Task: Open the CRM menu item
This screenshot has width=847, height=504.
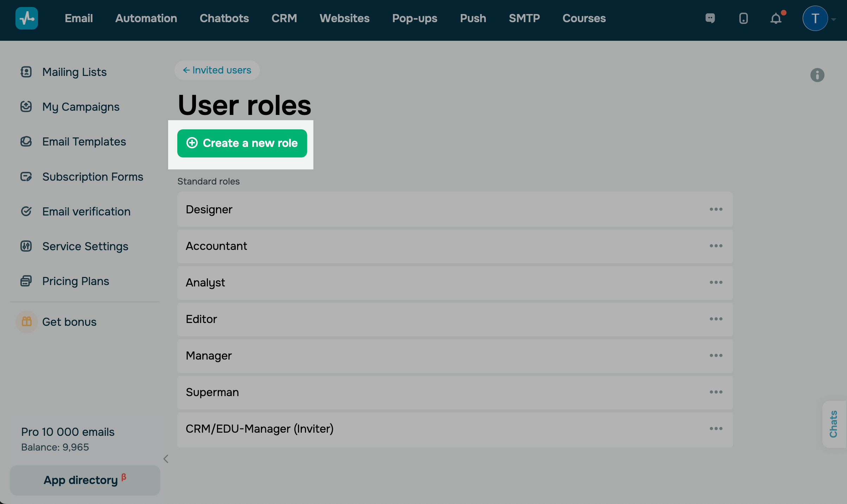Action: tap(284, 18)
